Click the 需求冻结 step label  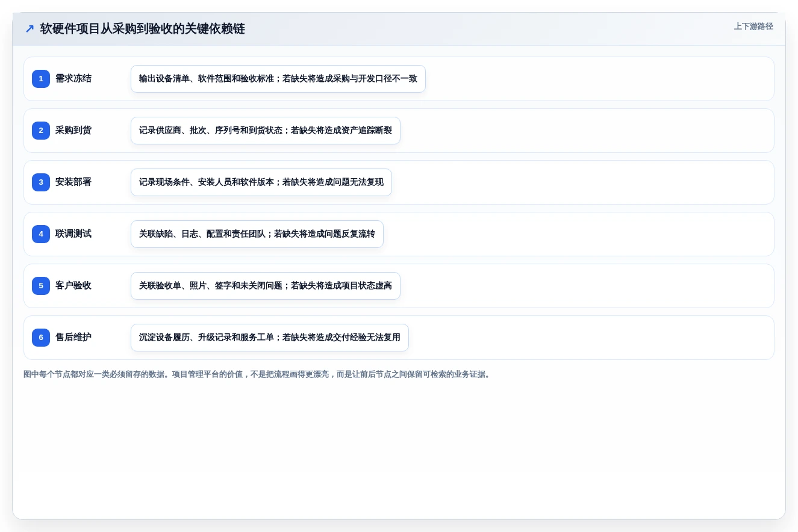click(x=73, y=79)
